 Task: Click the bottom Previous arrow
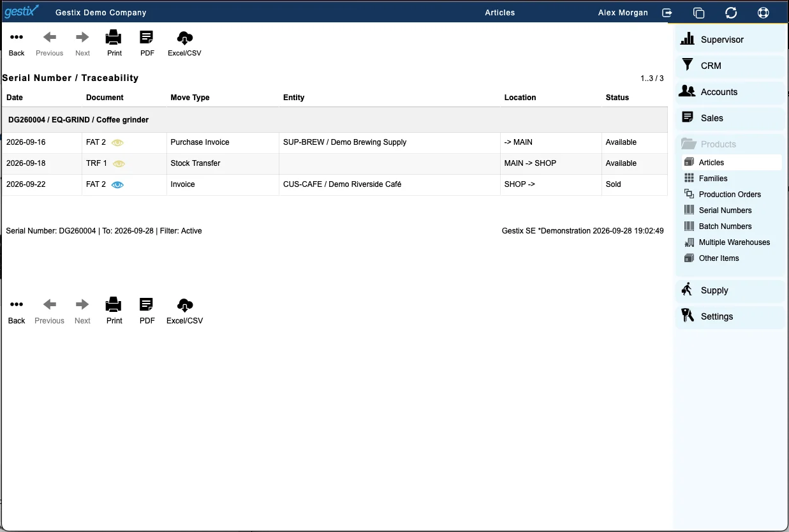[49, 311]
